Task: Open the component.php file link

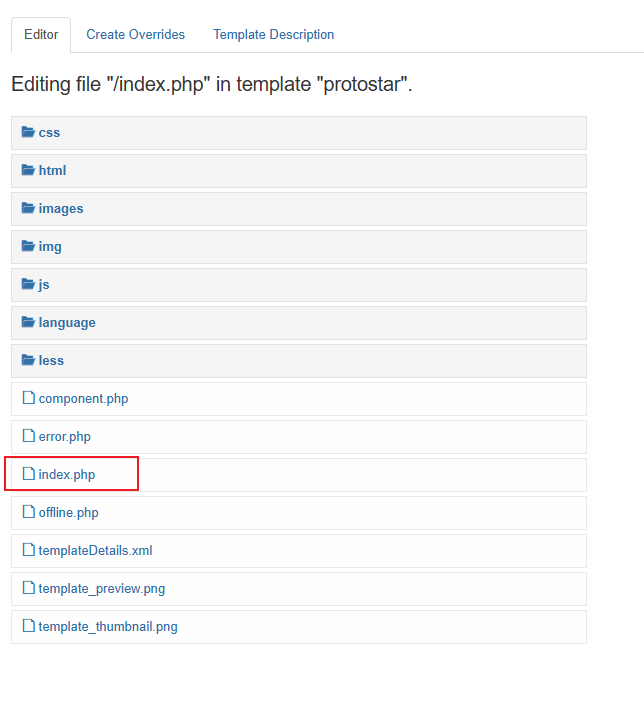Action: tap(83, 399)
